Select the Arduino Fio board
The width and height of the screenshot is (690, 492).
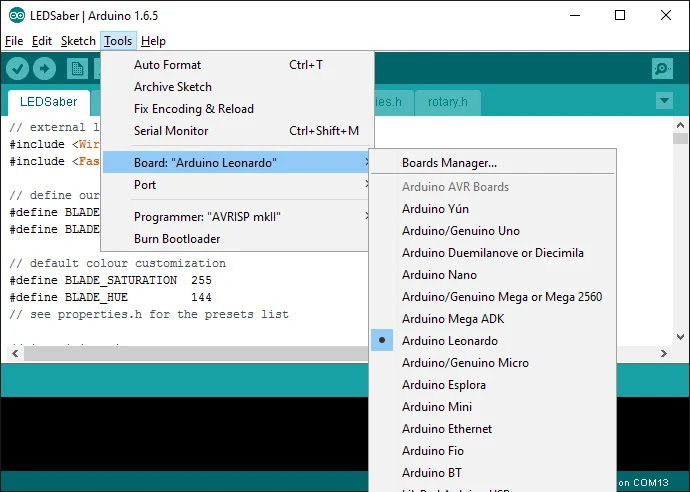tap(493, 451)
